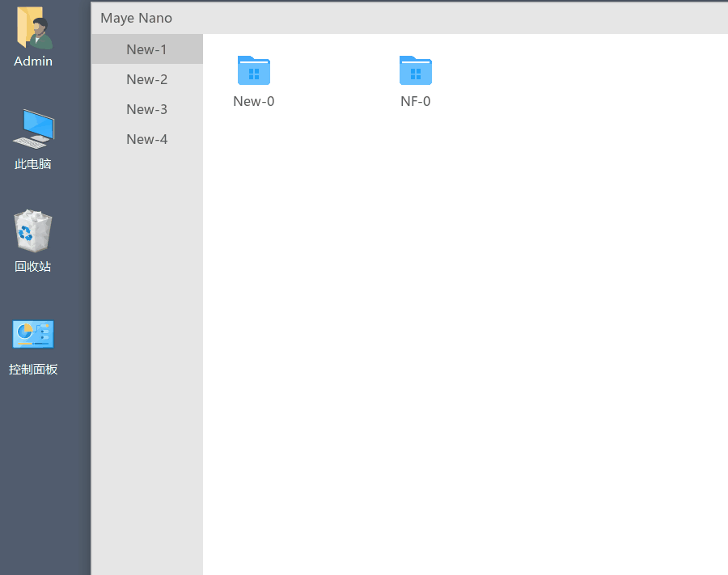728x575 pixels.
Task: Open the NF-0 folder icon
Action: [415, 71]
